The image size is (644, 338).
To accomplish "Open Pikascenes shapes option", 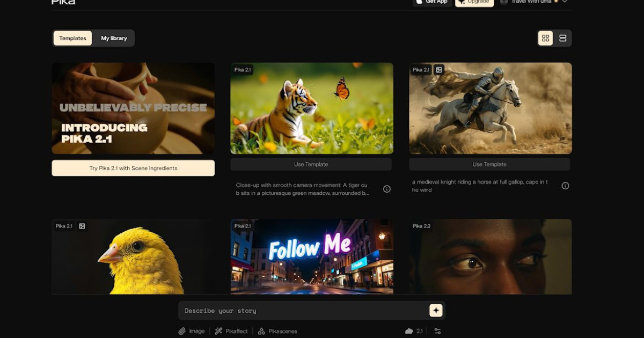I will [277, 331].
